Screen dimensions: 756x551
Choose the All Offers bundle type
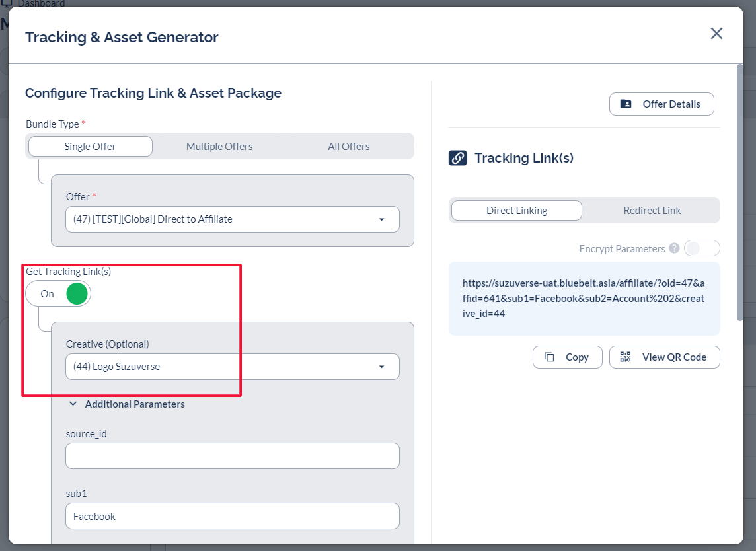click(x=348, y=147)
